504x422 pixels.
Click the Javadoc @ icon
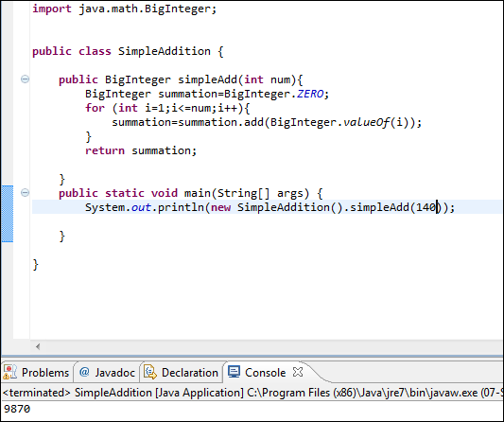pos(84,372)
